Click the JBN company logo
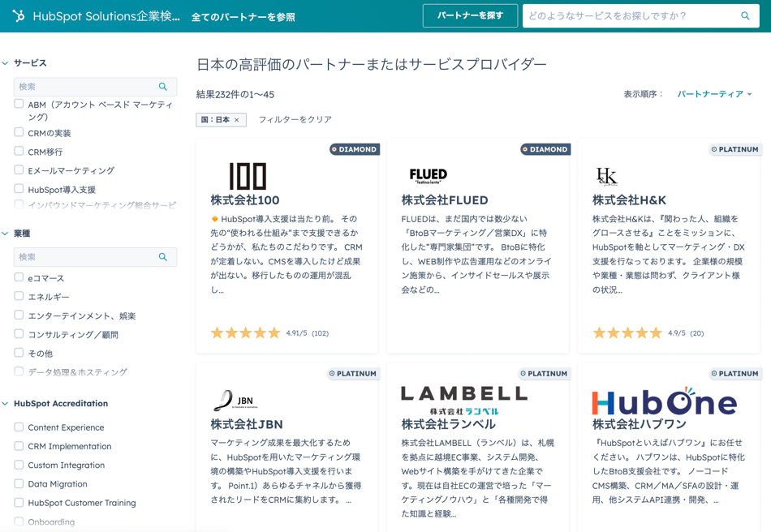This screenshot has width=771, height=532. 235,401
